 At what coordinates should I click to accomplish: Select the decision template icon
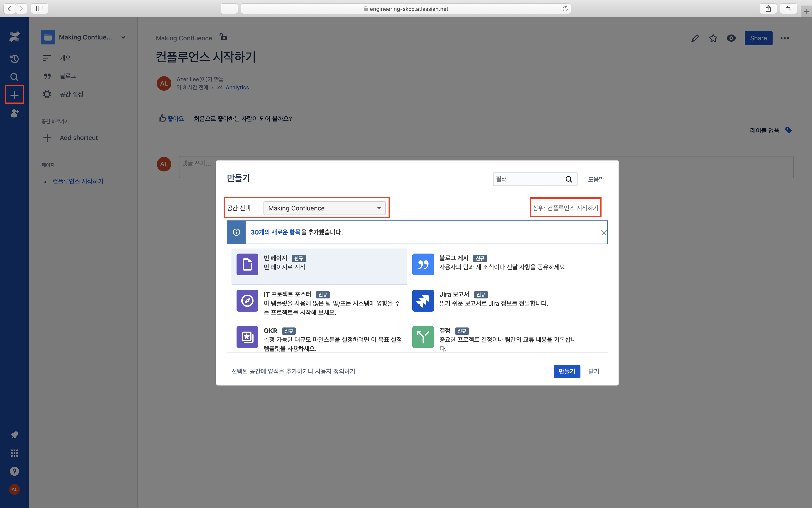click(423, 337)
